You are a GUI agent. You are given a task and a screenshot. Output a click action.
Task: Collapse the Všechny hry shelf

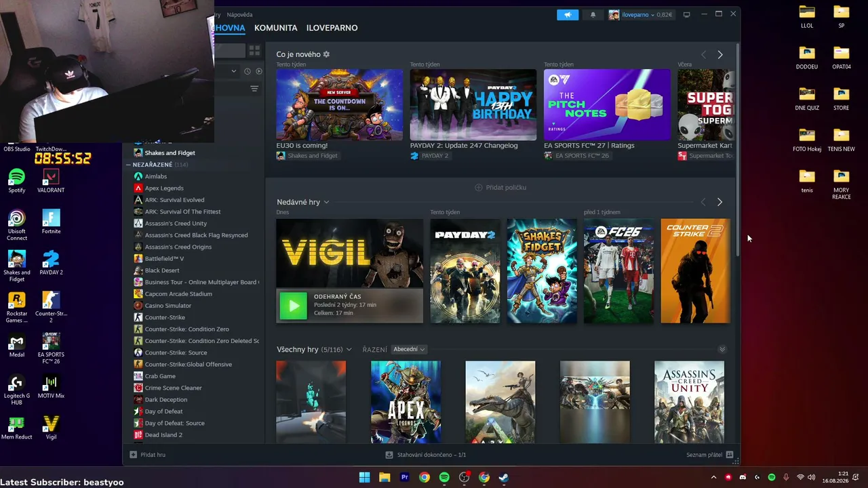pyautogui.click(x=722, y=350)
